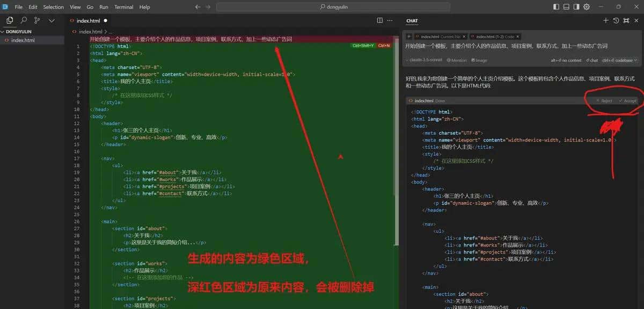Click Accept on the code block
Viewport: 644px width, 309px height.
627,101
